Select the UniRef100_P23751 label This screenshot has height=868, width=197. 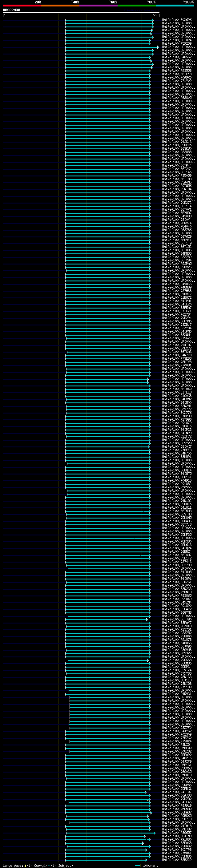click(176, 629)
